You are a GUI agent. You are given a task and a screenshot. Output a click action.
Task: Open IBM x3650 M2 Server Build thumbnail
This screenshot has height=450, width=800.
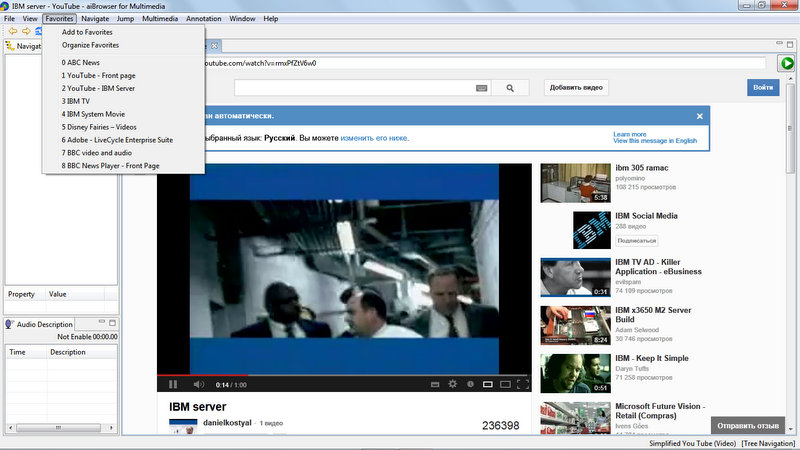(x=576, y=326)
